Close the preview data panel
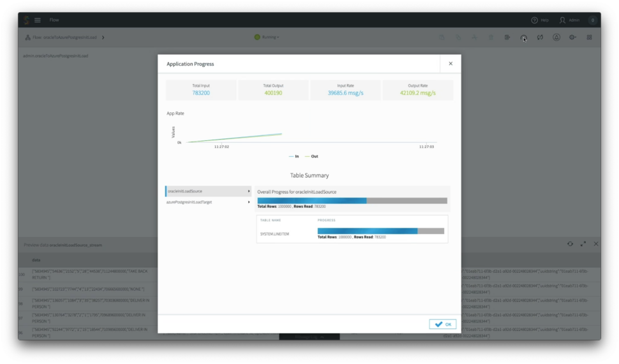Screen dimensions: 619x364 click(x=596, y=244)
